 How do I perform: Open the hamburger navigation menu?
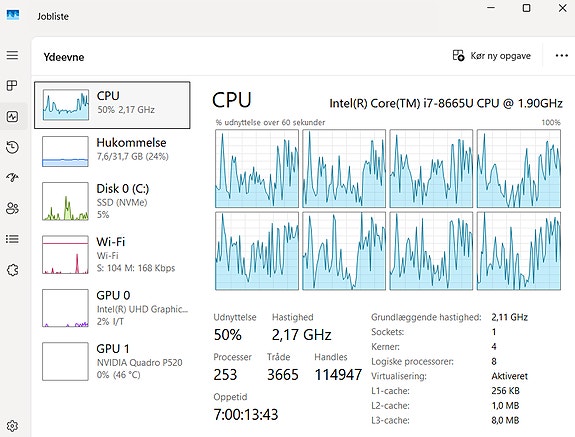pos(12,55)
